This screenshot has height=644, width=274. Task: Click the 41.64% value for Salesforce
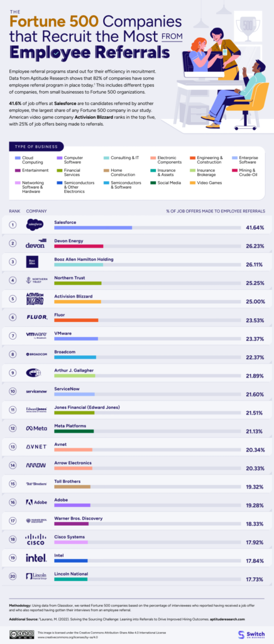[255, 227]
